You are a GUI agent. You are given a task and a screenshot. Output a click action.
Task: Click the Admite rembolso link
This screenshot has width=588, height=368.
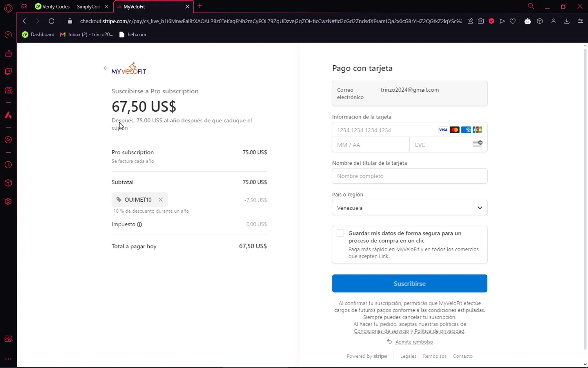414,342
